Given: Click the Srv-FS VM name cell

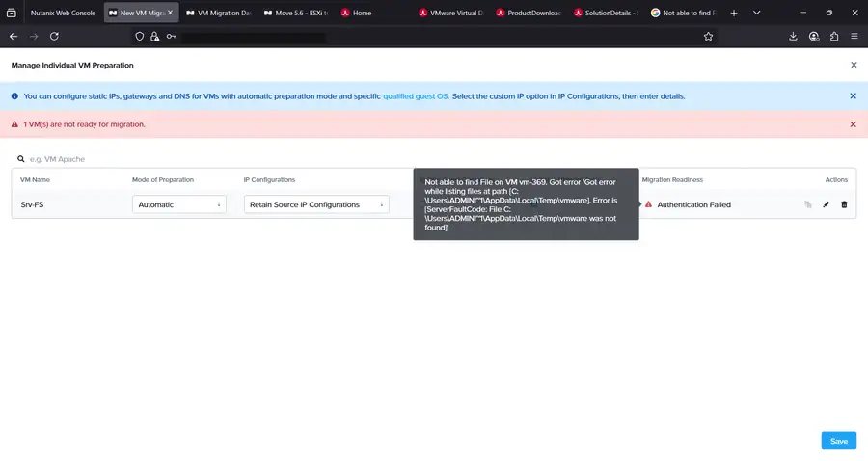Looking at the screenshot, I should coord(32,204).
